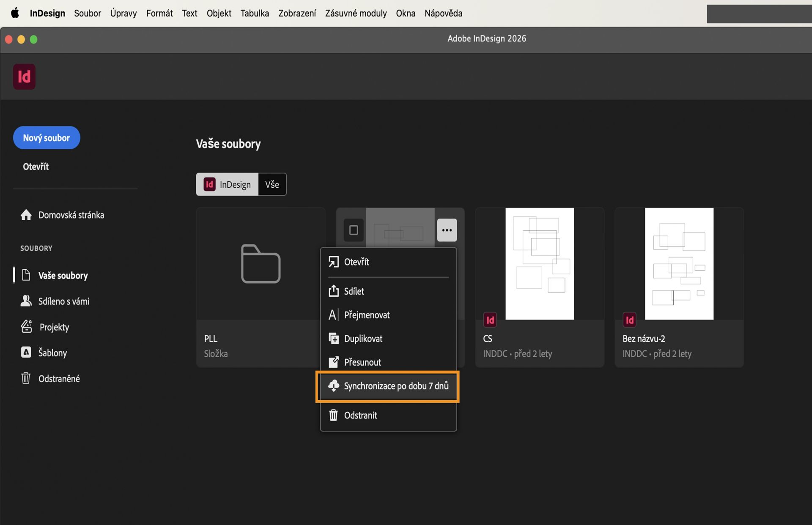Viewport: 812px width, 525px height.
Task: Click the cloud icon on Synchronizace menu entry
Action: coord(334,386)
